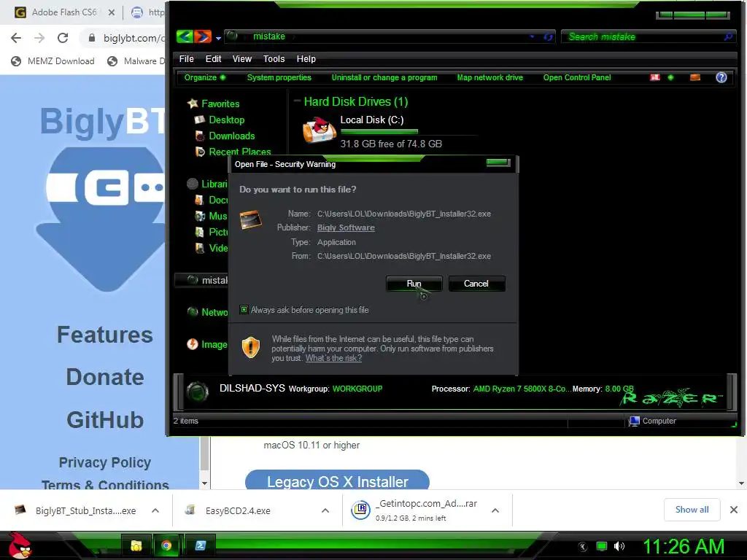747x560 pixels.
Task: Click the Network orb icon in sidebar
Action: click(x=193, y=312)
